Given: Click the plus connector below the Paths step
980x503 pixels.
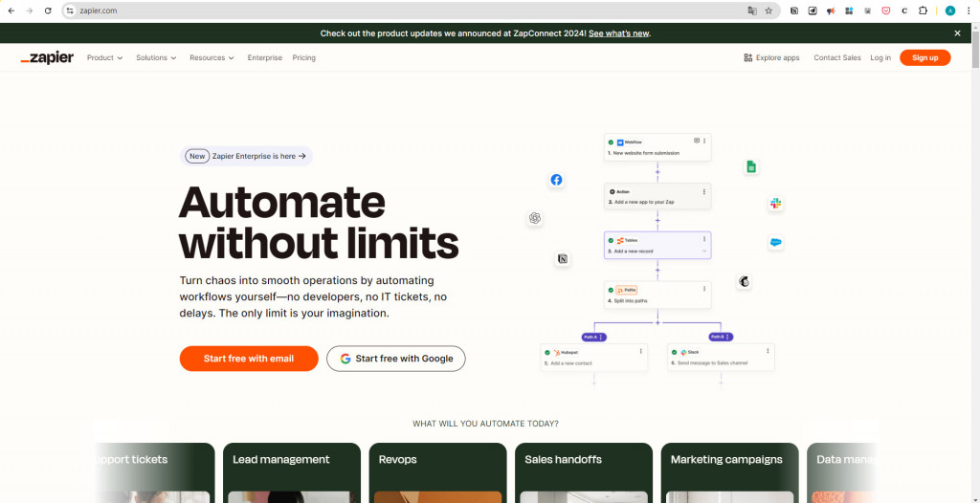Looking at the screenshot, I should pos(657,322).
